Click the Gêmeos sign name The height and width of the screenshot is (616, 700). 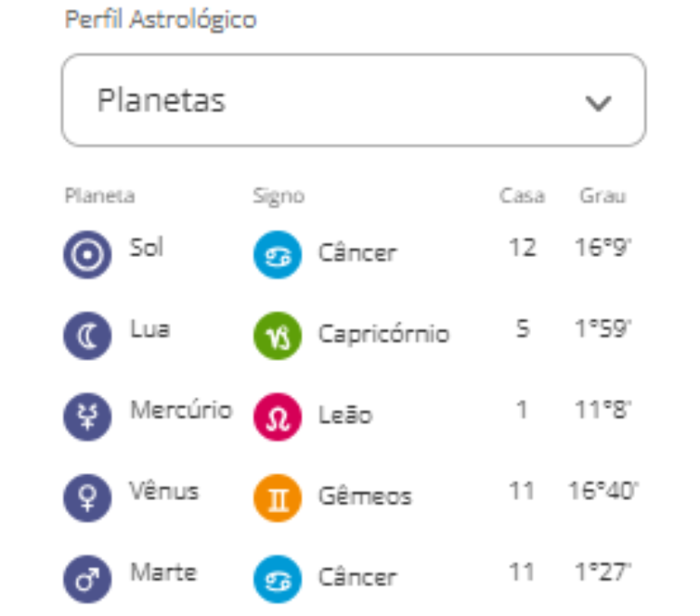pos(364,497)
